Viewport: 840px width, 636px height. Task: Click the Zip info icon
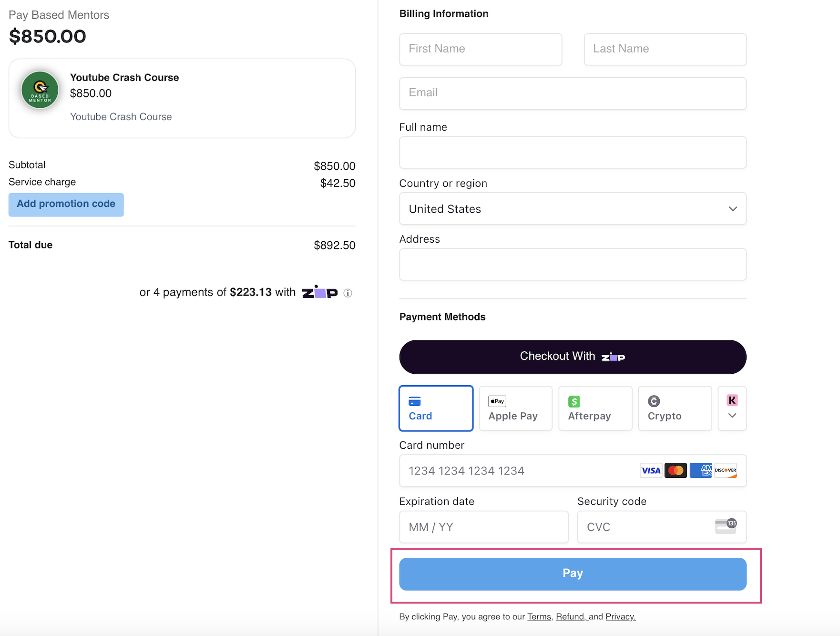pyautogui.click(x=348, y=293)
